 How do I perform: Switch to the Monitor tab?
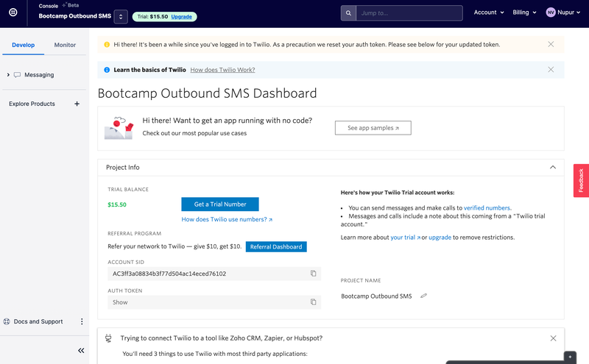pos(65,45)
